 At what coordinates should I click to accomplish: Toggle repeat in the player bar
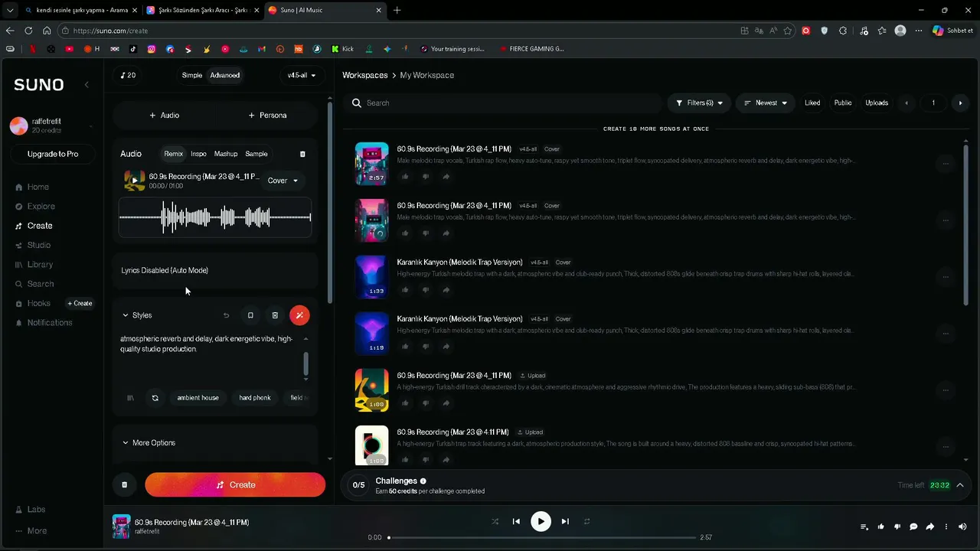point(587,522)
